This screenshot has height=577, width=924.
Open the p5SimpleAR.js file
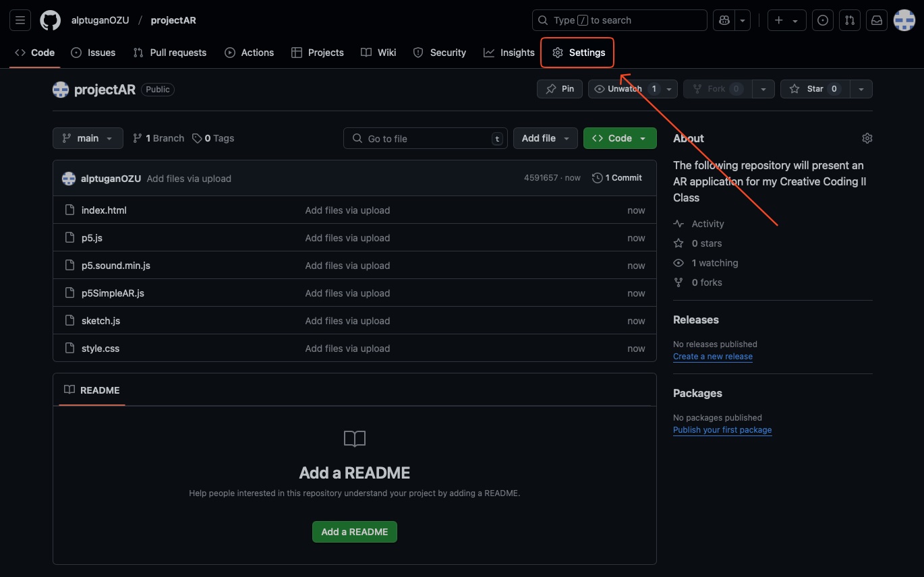[113, 293]
